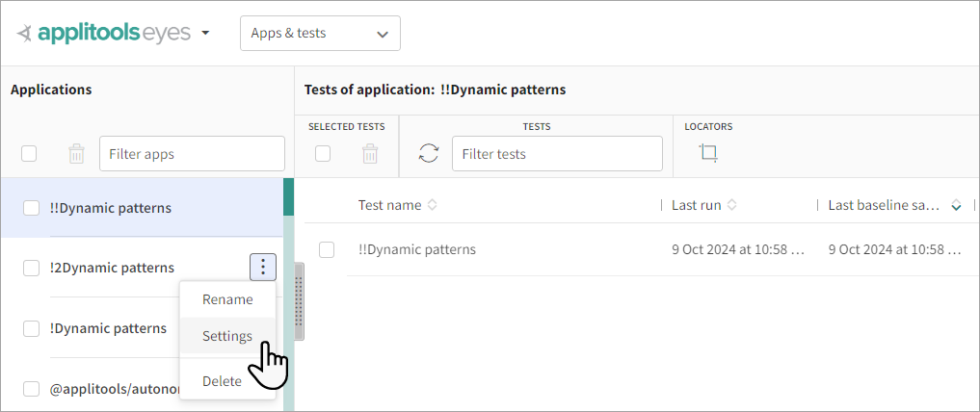
Task: Check the !!Dynamic patterns application checkbox
Action: 31,208
